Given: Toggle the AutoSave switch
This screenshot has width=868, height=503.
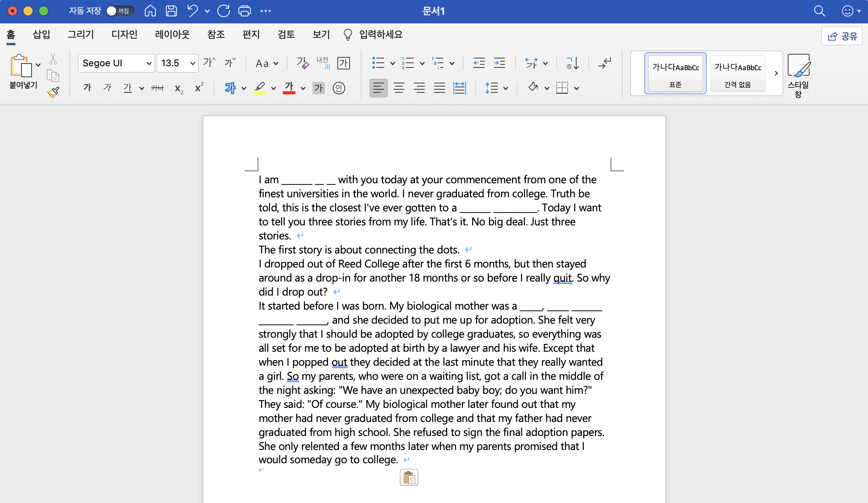Looking at the screenshot, I should click(x=120, y=11).
